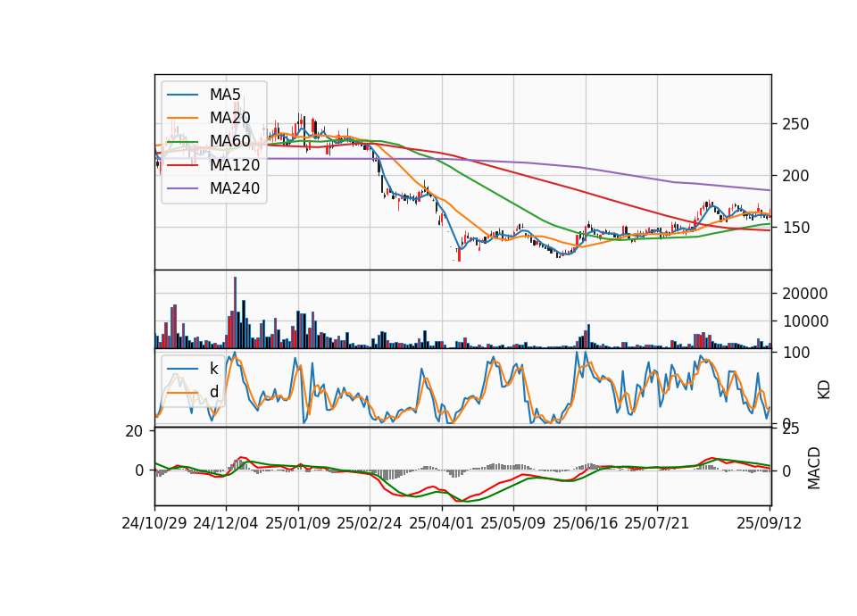Screen dimensions: 857x616
Task: Click the MA240 legend label
Action: 235,188
